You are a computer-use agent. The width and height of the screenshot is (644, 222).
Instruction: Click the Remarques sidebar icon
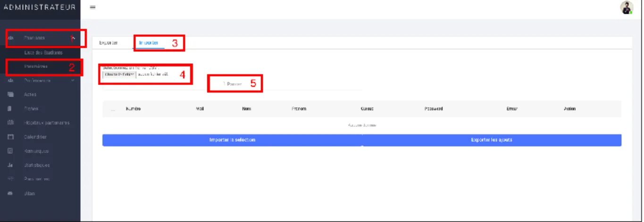pos(11,151)
